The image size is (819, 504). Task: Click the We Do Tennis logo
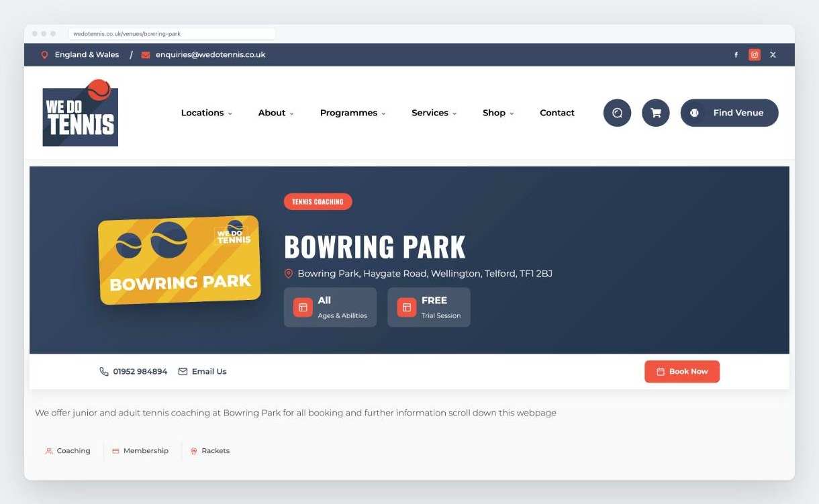click(x=81, y=113)
